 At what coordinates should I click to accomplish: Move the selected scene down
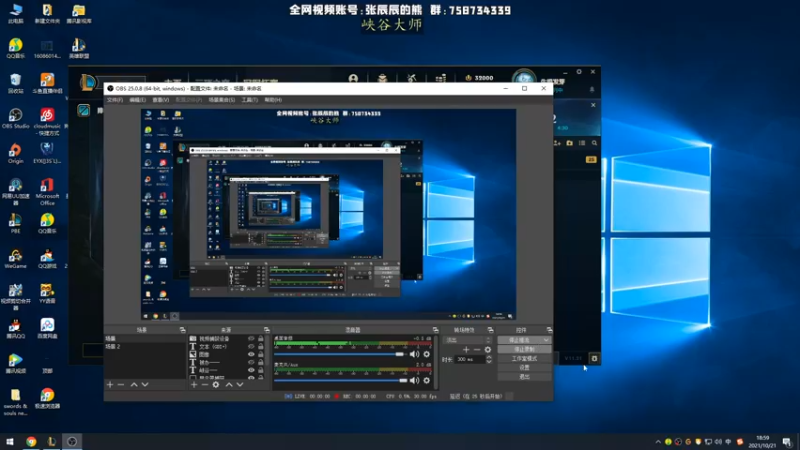coord(145,385)
